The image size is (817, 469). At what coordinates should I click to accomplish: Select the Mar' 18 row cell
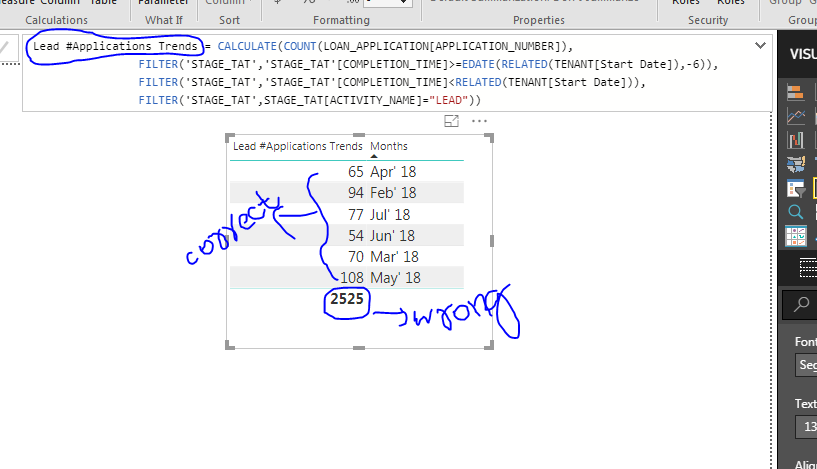[x=394, y=257]
